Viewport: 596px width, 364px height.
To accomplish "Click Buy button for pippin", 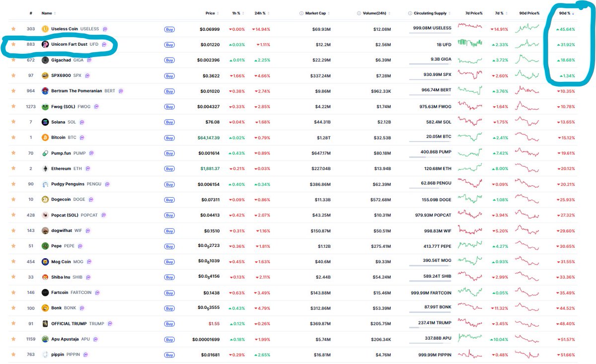I will click(169, 355).
